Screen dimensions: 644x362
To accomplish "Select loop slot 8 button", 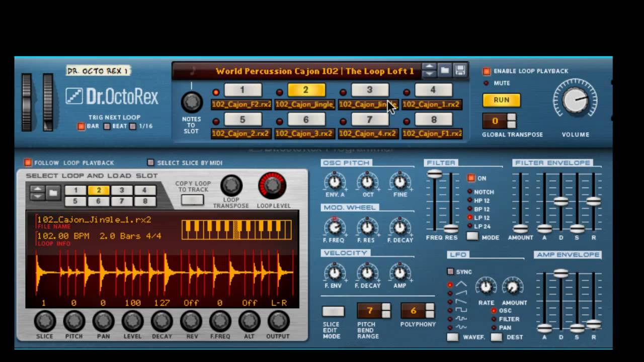I will [x=433, y=120].
